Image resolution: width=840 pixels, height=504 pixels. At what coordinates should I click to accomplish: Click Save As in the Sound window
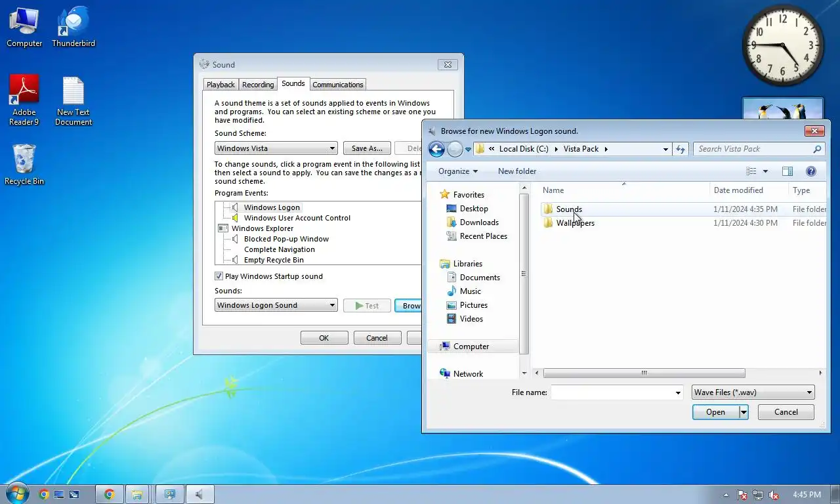[x=367, y=148]
